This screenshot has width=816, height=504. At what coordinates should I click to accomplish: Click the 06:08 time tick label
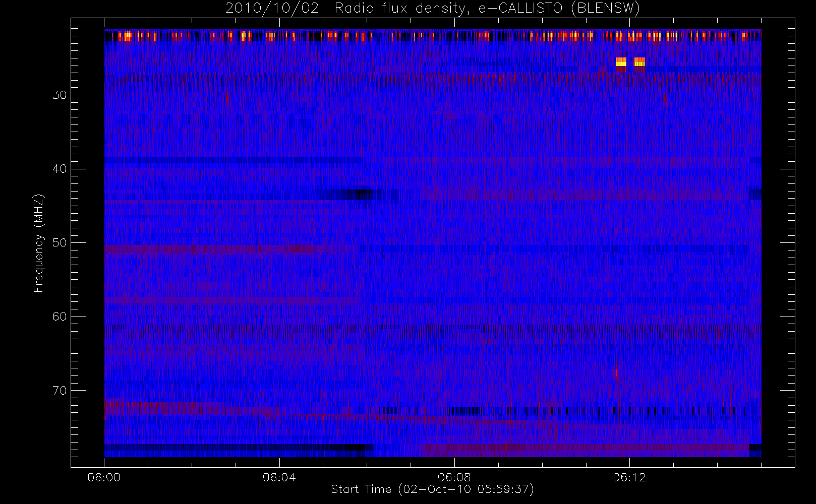tap(454, 477)
